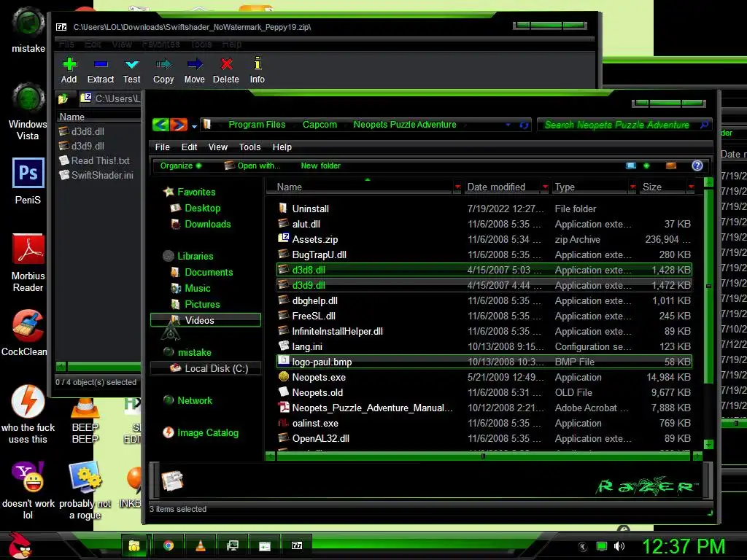Open the View menu in Explorer
This screenshot has height=560, width=747.
click(x=217, y=147)
